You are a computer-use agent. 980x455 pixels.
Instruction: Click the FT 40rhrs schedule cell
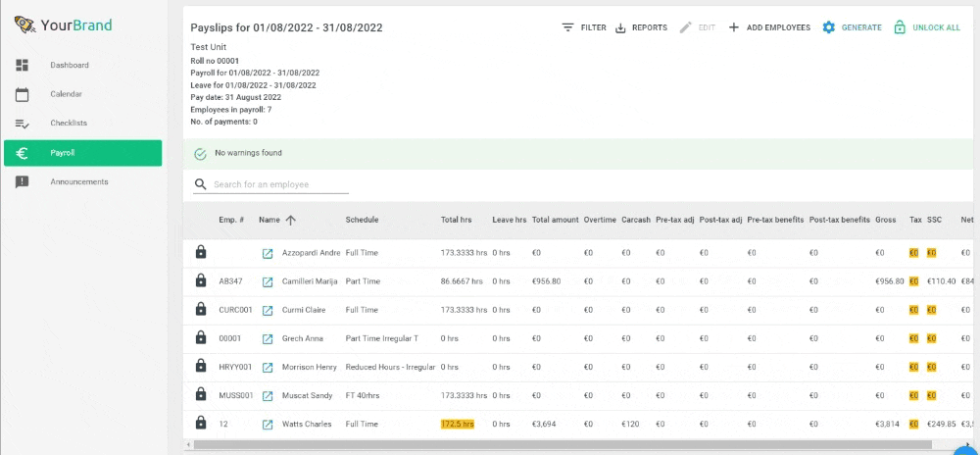tap(362, 395)
